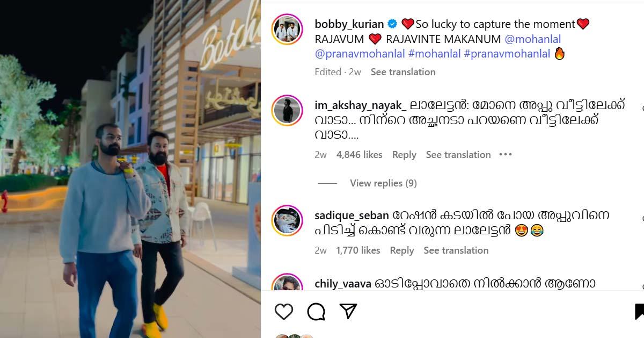
Task: Open the @mohanlal mention
Action: point(533,39)
